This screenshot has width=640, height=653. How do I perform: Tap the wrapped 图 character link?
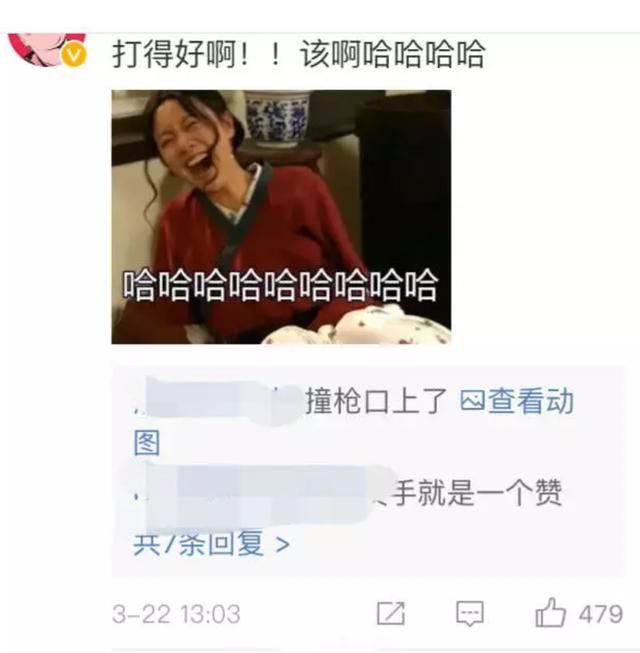[147, 443]
